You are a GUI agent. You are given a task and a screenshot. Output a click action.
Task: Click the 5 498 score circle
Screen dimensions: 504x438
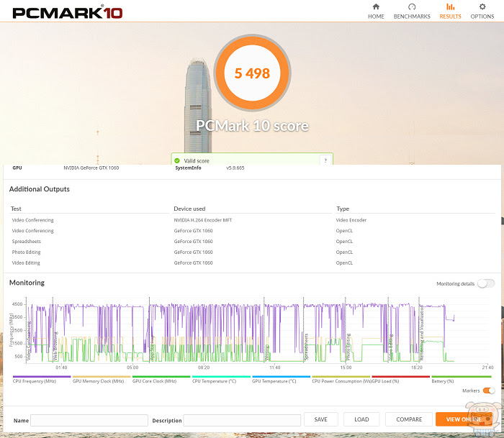point(252,73)
